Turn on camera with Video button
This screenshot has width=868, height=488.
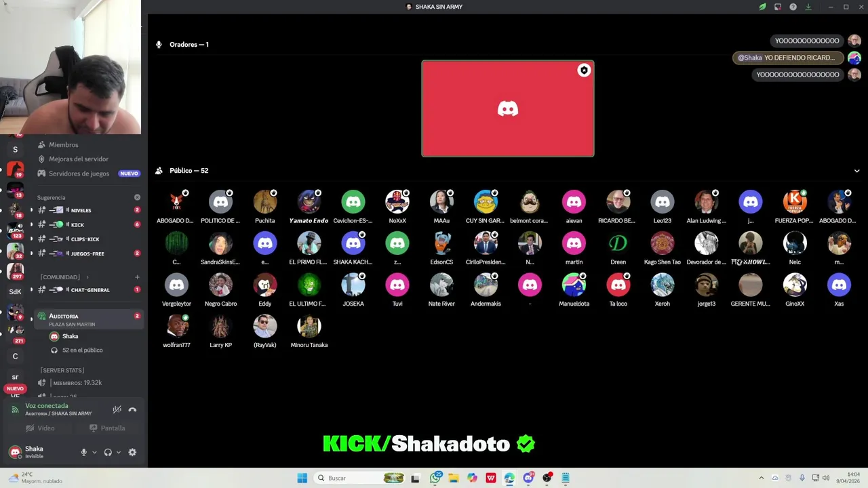click(40, 428)
